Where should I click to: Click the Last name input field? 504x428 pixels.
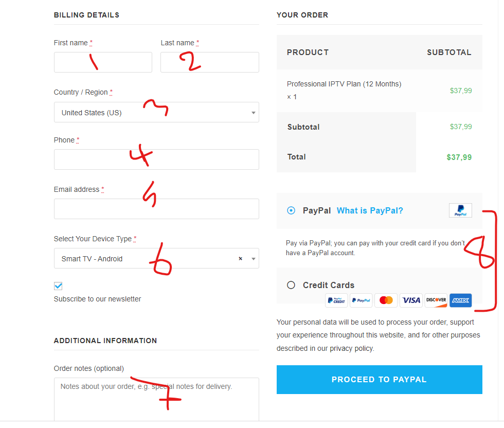point(210,62)
